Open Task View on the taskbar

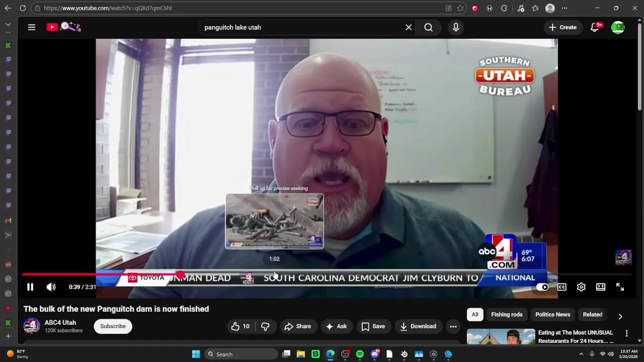(286, 354)
